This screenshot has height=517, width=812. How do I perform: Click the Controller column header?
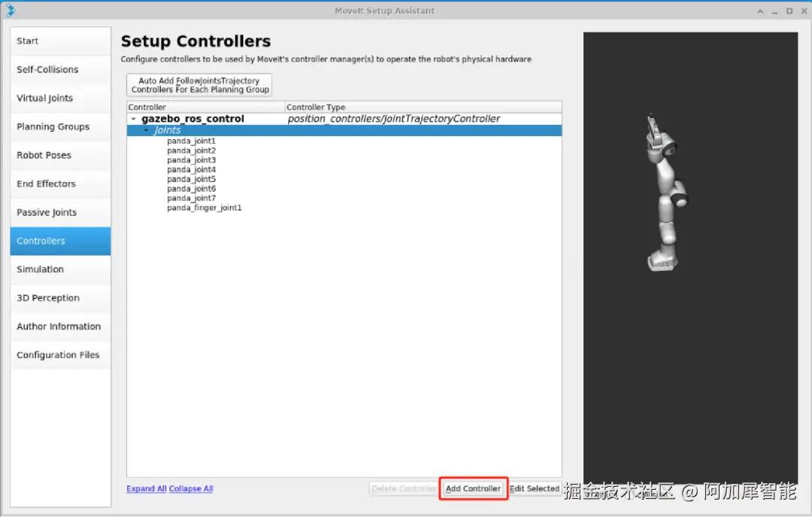pyautogui.click(x=206, y=107)
